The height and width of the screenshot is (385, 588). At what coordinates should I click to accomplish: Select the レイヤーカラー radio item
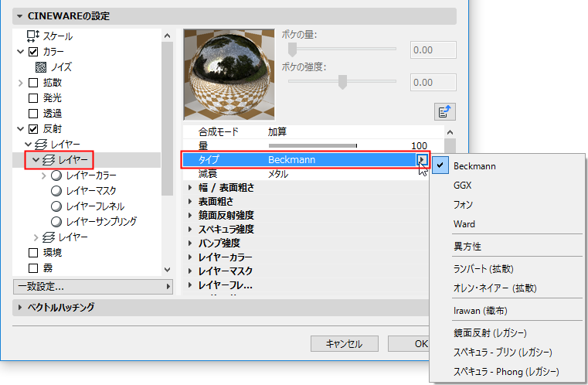56,175
